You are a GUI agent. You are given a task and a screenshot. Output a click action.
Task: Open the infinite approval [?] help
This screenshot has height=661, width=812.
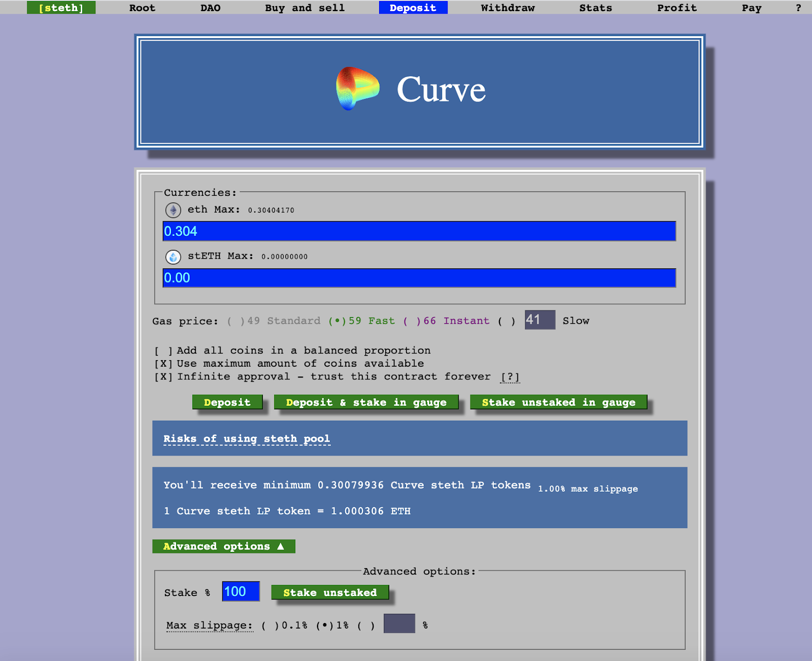point(510,377)
